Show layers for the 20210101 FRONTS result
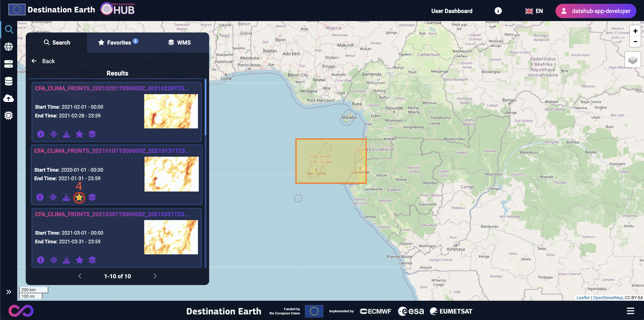The width and height of the screenshot is (644, 320). [92, 197]
